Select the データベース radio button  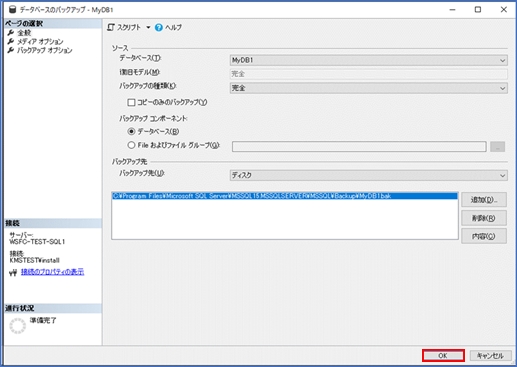coord(131,131)
